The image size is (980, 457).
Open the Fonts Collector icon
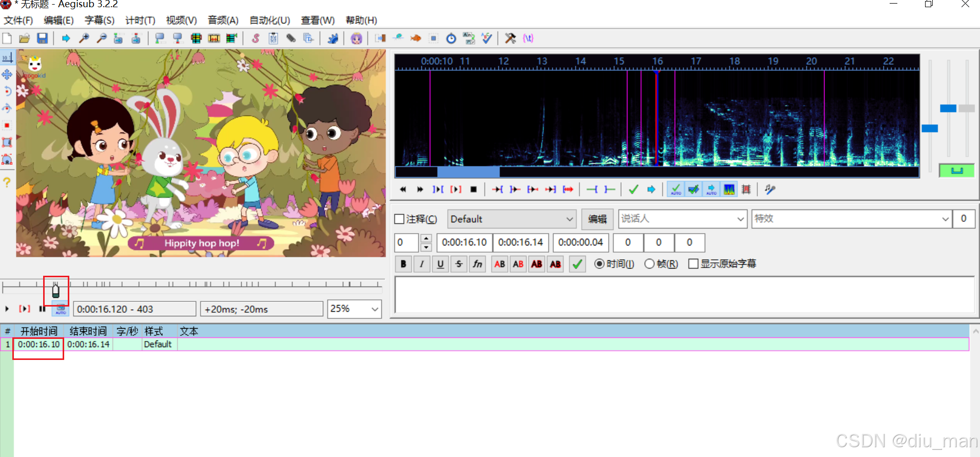(309, 38)
